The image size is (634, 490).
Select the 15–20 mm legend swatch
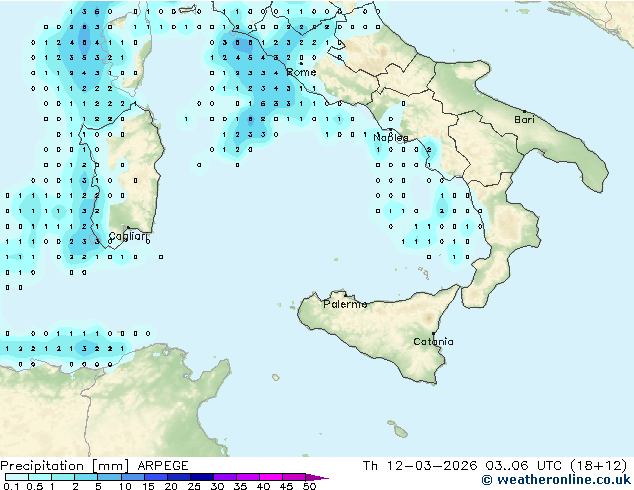coord(156,477)
